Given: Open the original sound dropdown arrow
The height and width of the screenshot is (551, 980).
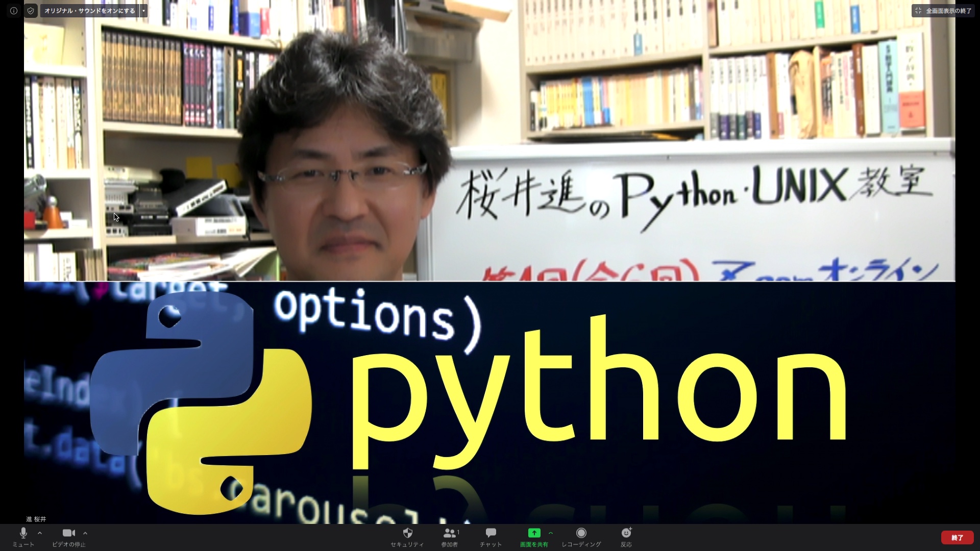Looking at the screenshot, I should pyautogui.click(x=144, y=11).
